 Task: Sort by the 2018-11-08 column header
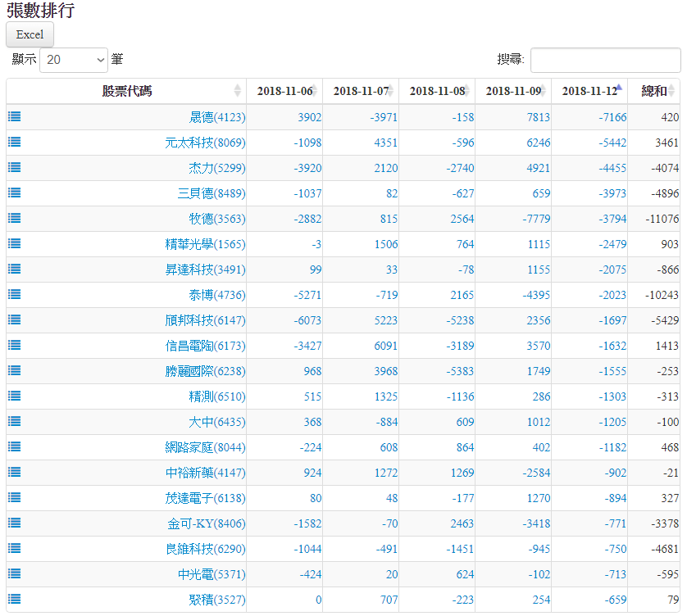tap(436, 91)
